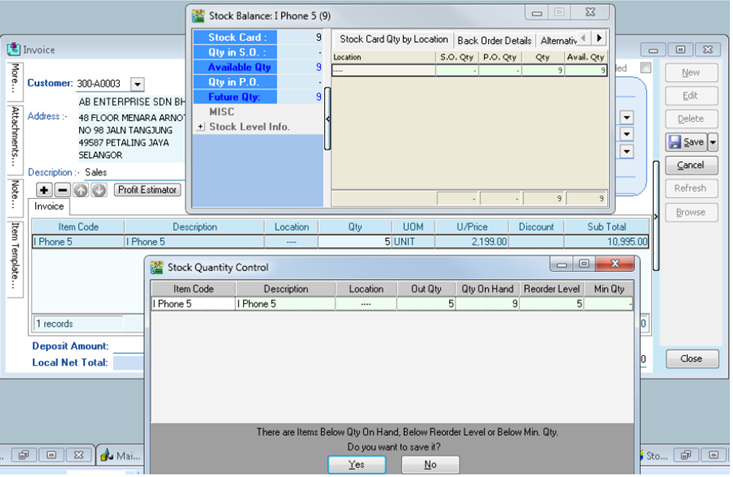This screenshot has height=477, width=733.
Task: Click the Cancel button
Action: click(690, 165)
